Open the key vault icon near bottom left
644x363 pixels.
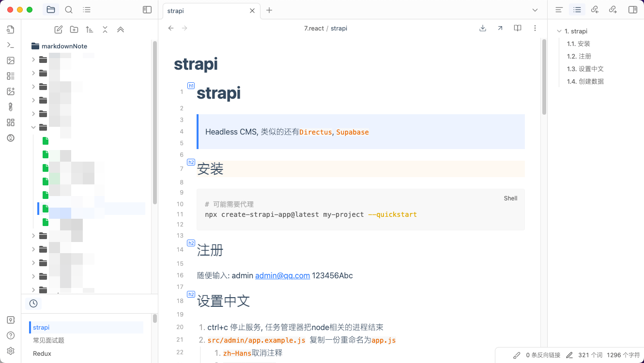tap(11, 320)
